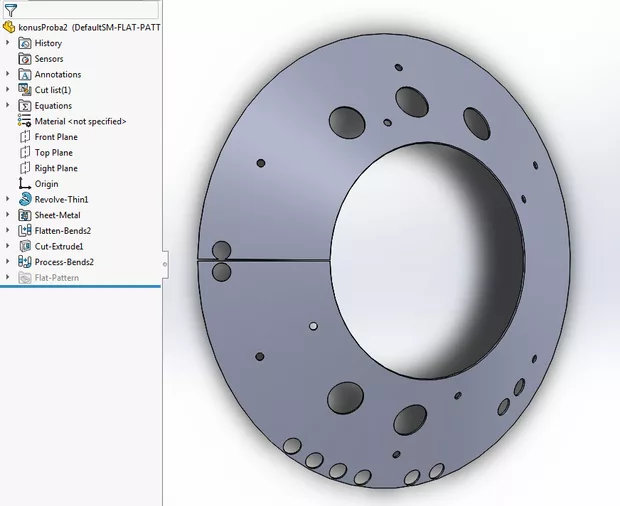
Task: Select the Cut-Extrude1 feature
Action: point(58,246)
